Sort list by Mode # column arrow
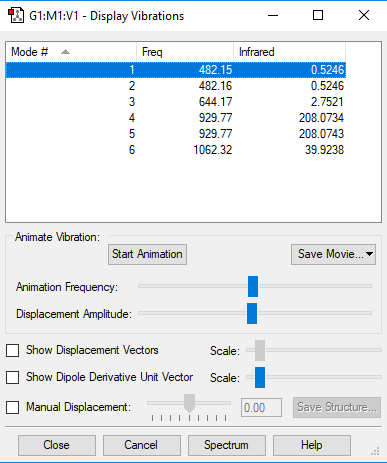 click(65, 52)
